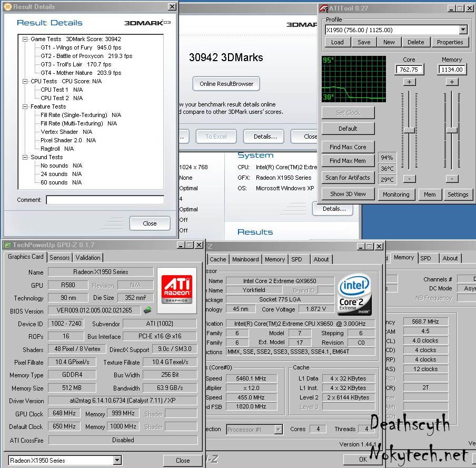Increase Core clock with the plus button
The width and height of the screenshot is (476, 468).
point(409,82)
